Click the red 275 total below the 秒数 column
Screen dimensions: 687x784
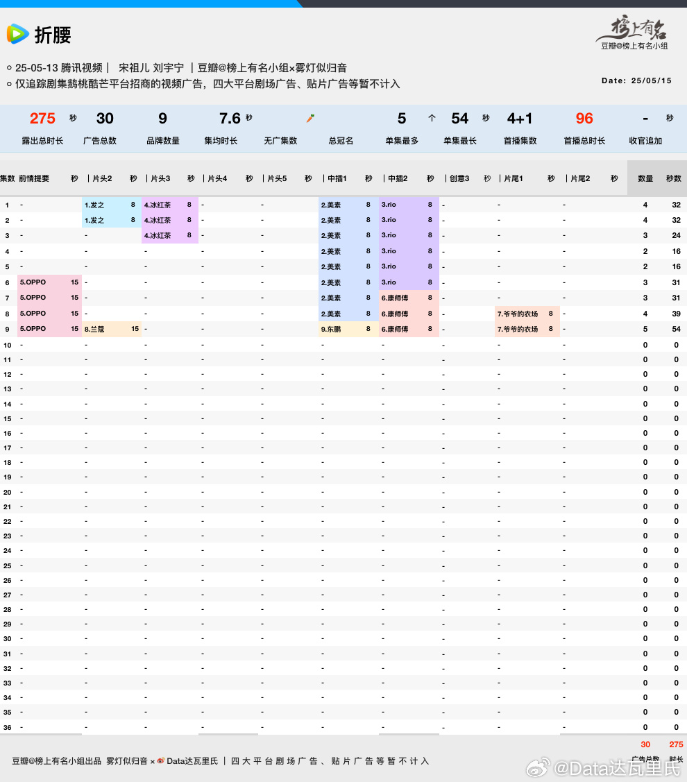[x=676, y=744]
